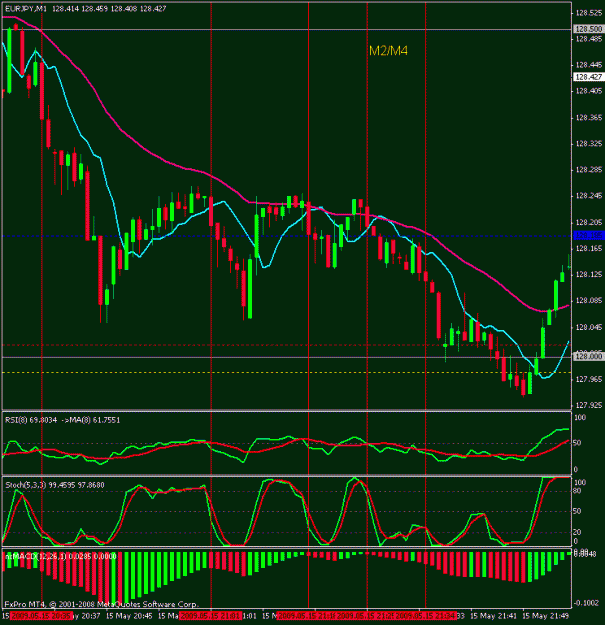Screen dimensions: 605x625
Task: Click the -0.1002 MACD scale value
Action: pyautogui.click(x=588, y=603)
